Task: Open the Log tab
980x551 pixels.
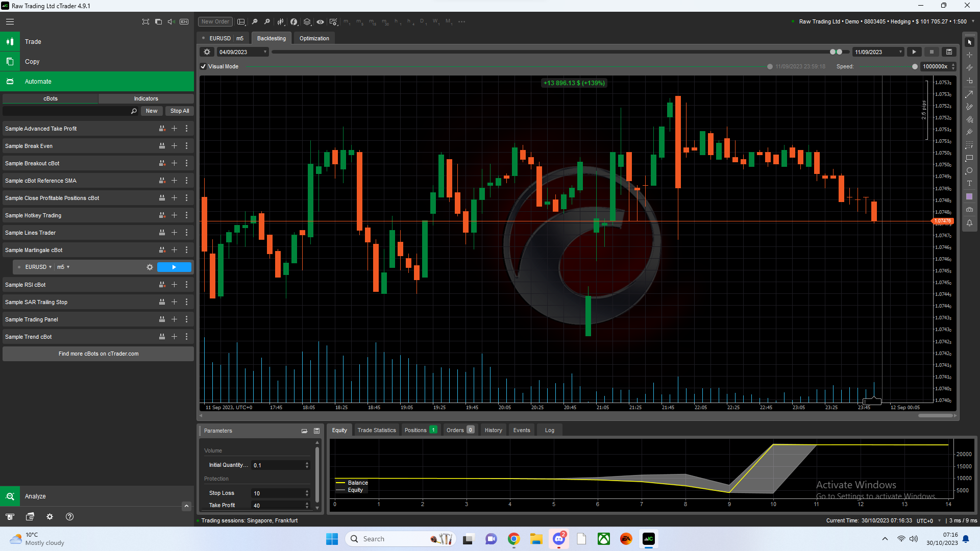Action: [x=549, y=430]
